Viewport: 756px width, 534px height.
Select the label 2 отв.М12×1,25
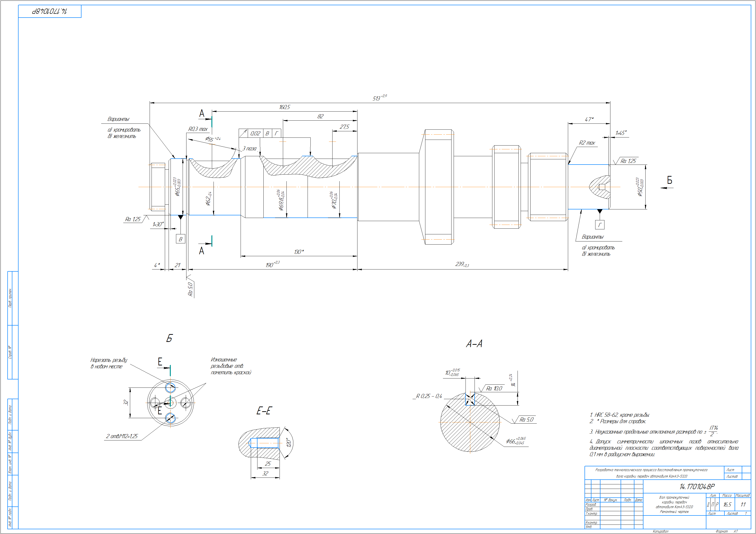coord(122,436)
